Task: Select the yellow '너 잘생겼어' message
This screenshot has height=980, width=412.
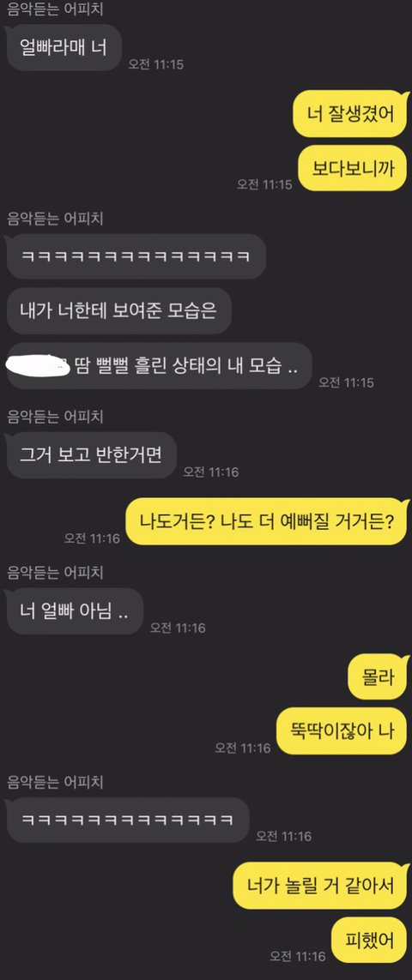Action: coord(351,114)
